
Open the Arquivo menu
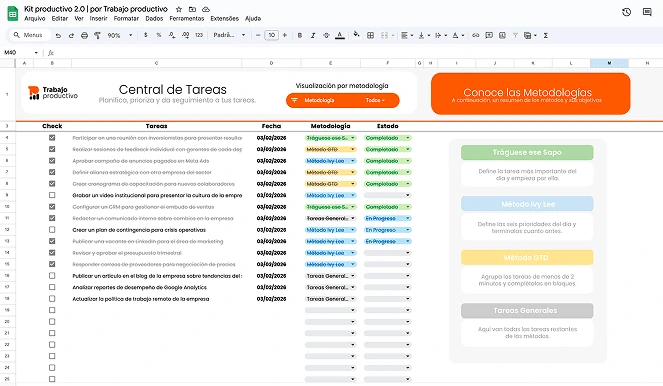coord(35,19)
